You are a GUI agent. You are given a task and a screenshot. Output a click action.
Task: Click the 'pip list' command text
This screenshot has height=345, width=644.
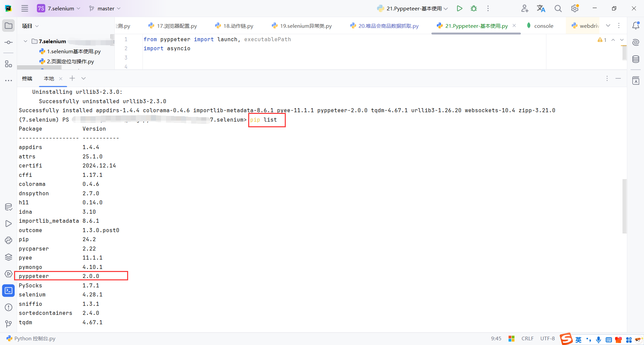(x=264, y=120)
